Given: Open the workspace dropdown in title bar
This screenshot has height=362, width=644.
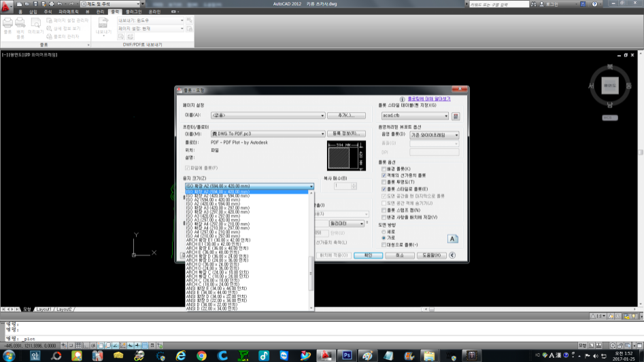Looking at the screenshot, I should coord(112,3).
